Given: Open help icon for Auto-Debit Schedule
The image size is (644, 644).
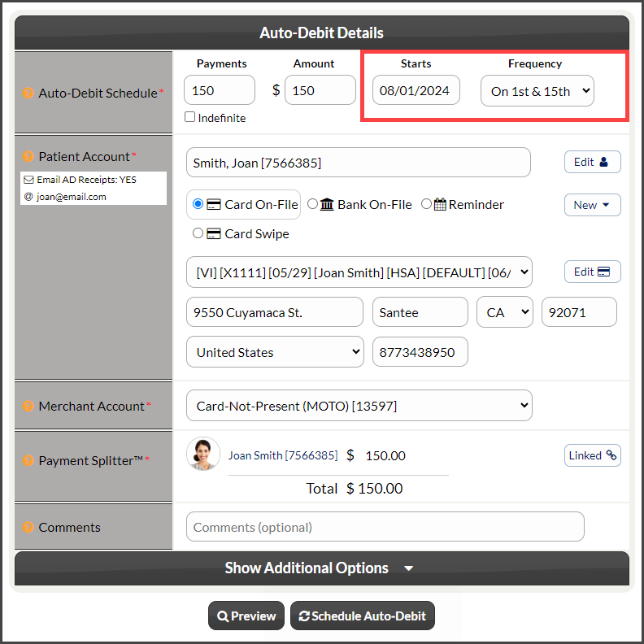Looking at the screenshot, I should [28, 93].
